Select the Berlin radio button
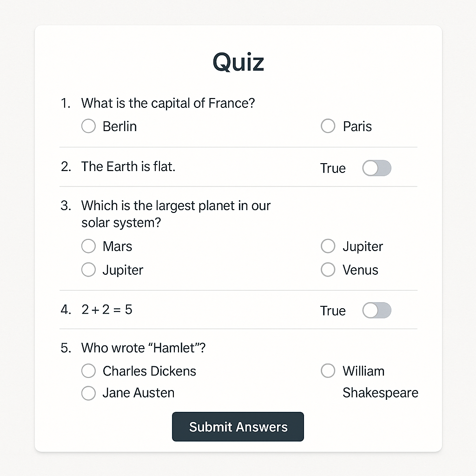This screenshot has height=476, width=476. [88, 126]
